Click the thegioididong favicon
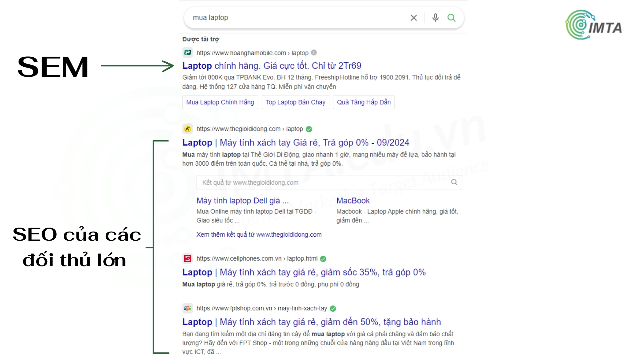644x362 pixels. (x=187, y=129)
